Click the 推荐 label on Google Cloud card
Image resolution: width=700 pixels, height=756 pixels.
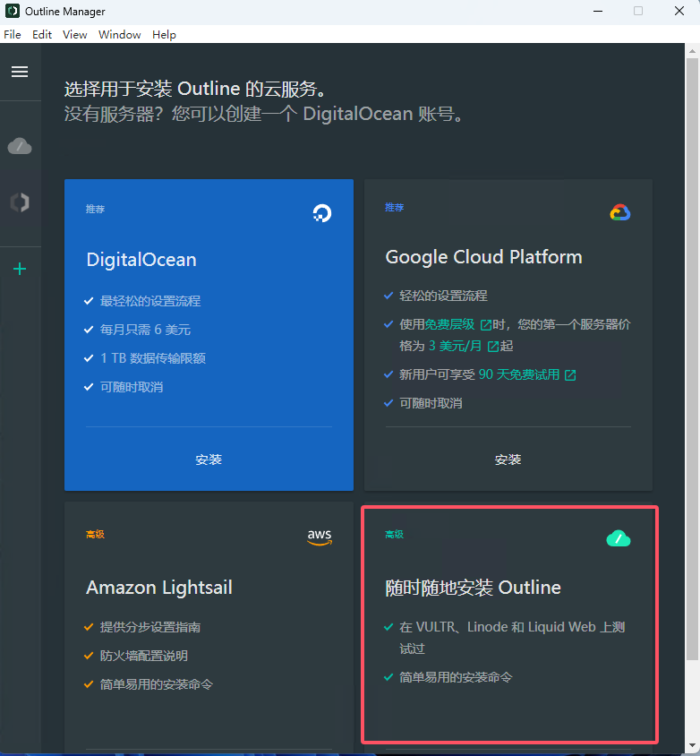click(395, 207)
